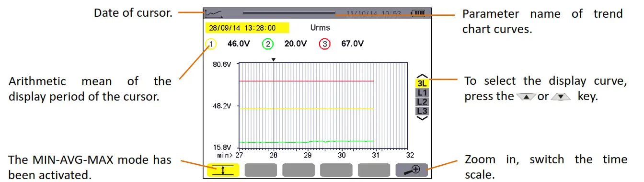This screenshot has width=644, height=182.
Task: Click the fourth gray function button
Action: pos(336,170)
